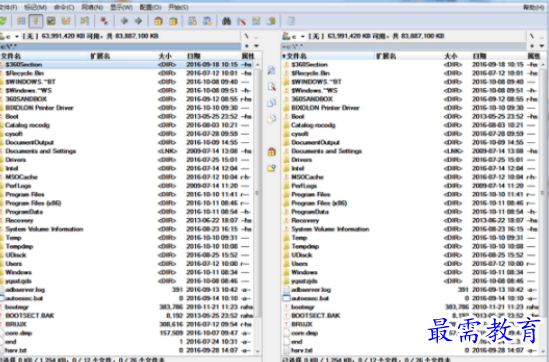Open left panel directory history arrow
The image size is (549, 362).
(x=257, y=46)
